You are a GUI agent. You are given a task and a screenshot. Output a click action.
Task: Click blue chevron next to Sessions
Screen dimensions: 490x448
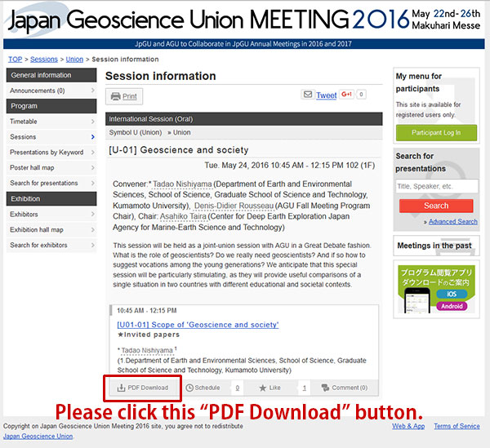pyautogui.click(x=93, y=137)
